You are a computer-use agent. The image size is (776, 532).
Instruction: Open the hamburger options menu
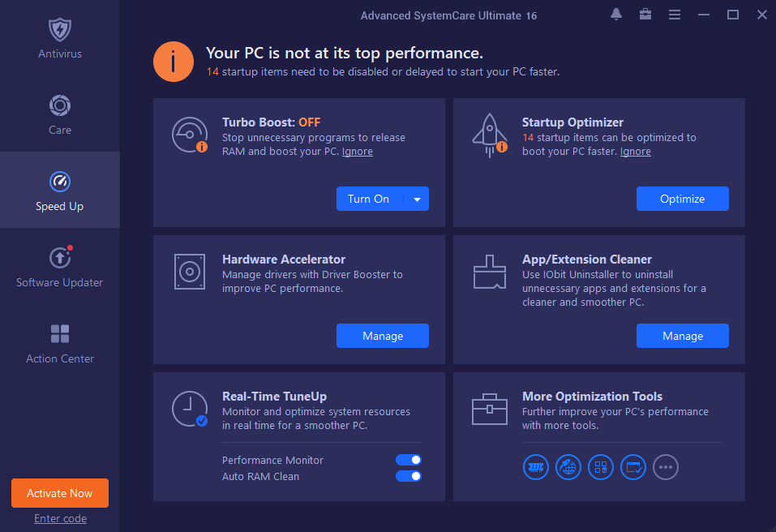click(675, 15)
